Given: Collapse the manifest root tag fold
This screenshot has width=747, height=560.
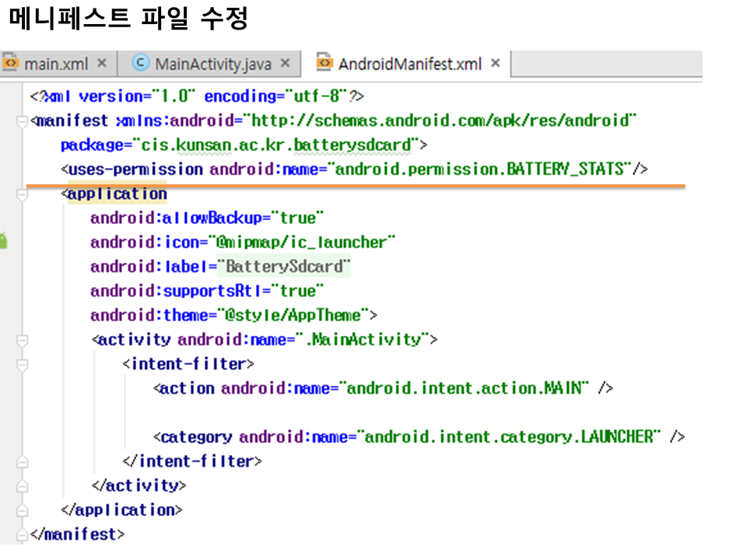Looking at the screenshot, I should coord(22,121).
